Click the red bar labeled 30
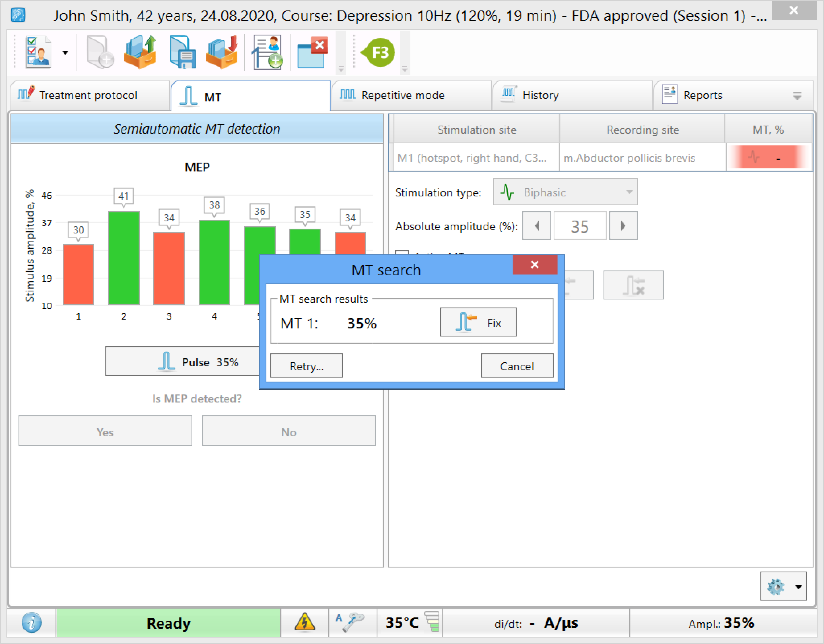 pos(79,275)
